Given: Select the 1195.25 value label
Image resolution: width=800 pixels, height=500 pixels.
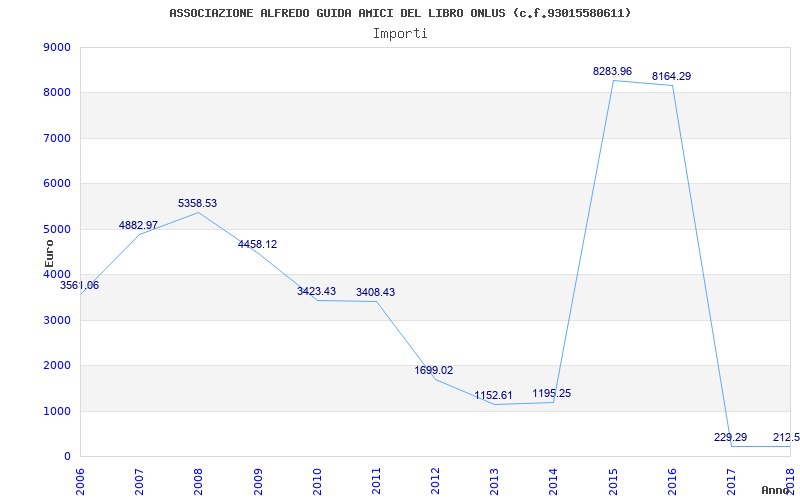Looking at the screenshot, I should pos(552,394).
